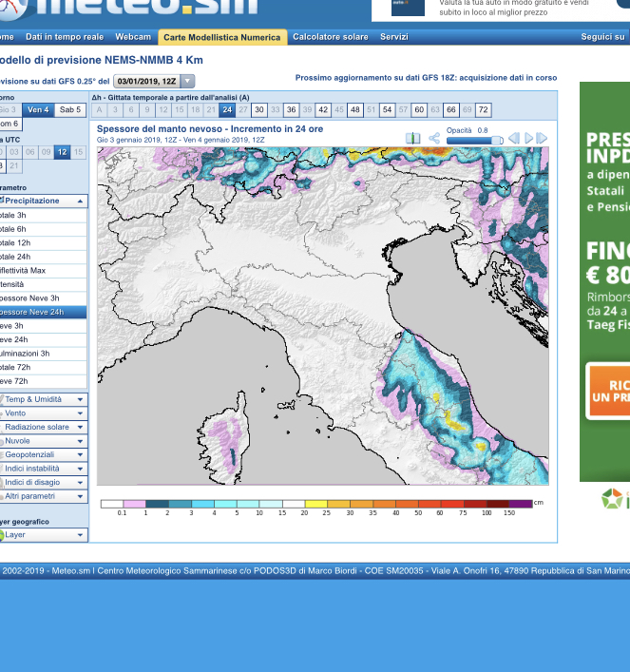Viewport: 630px width, 672px height.
Task: Click the map compare split-view icon
Action: coord(412,139)
